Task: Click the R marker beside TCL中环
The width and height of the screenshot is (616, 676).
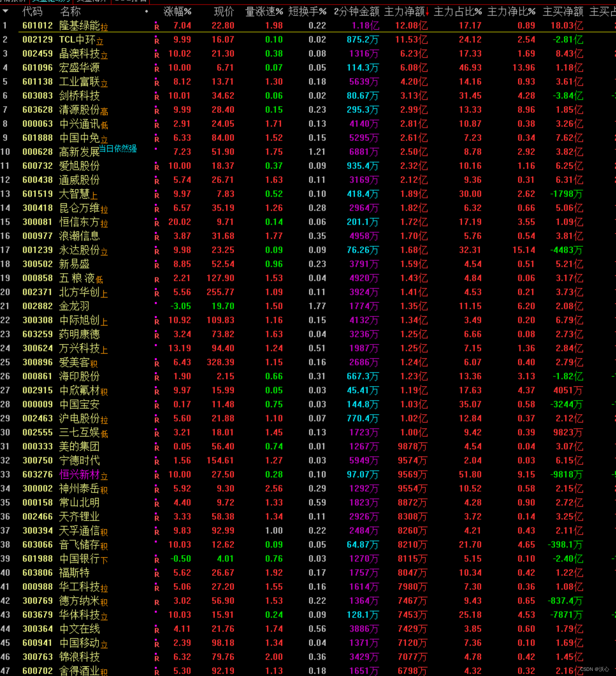Action: (157, 40)
